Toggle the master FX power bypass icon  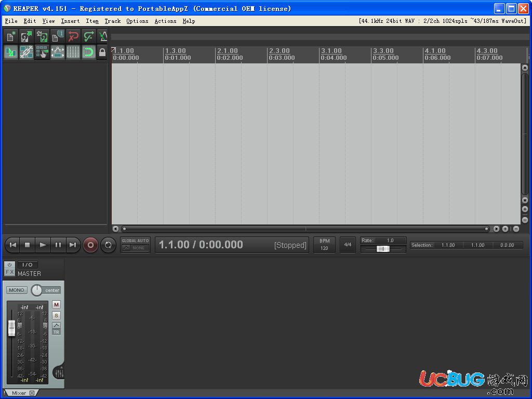click(9, 264)
